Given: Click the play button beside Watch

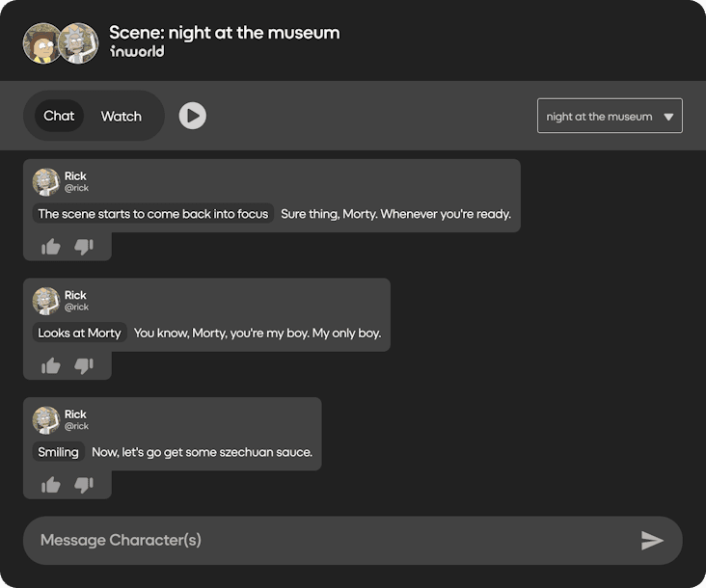Looking at the screenshot, I should coord(193,116).
